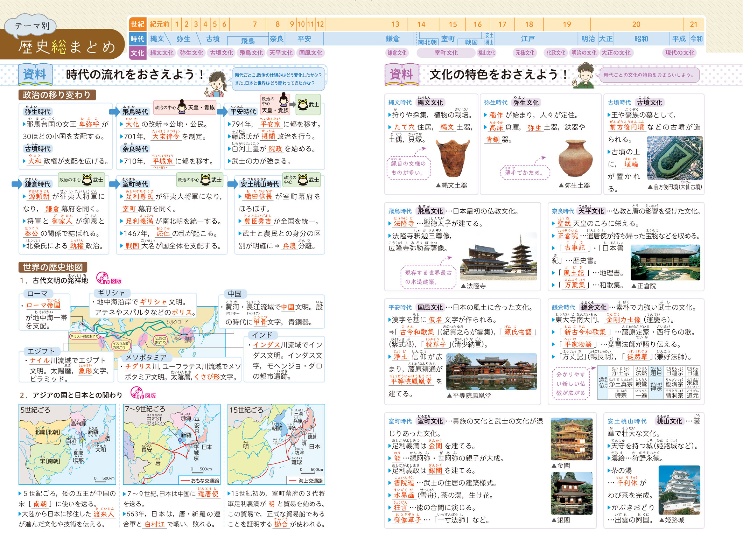
Task: Click the インド label box
Action: tap(262, 335)
